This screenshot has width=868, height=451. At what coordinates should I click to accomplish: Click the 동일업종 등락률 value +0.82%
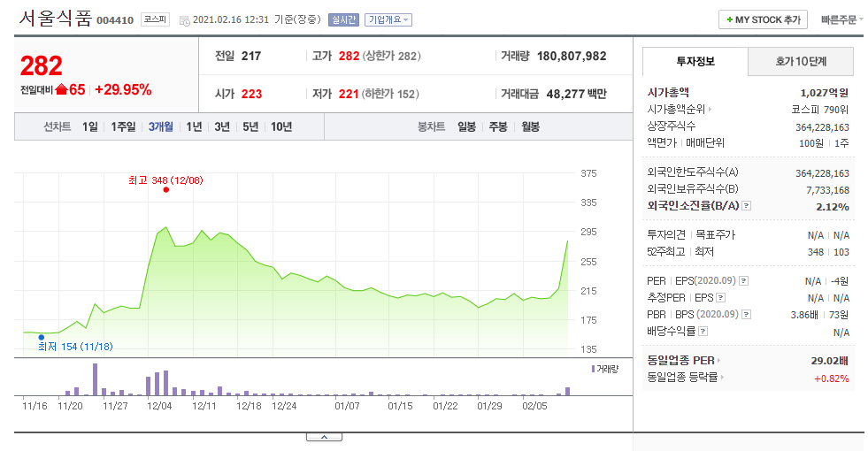click(x=831, y=378)
